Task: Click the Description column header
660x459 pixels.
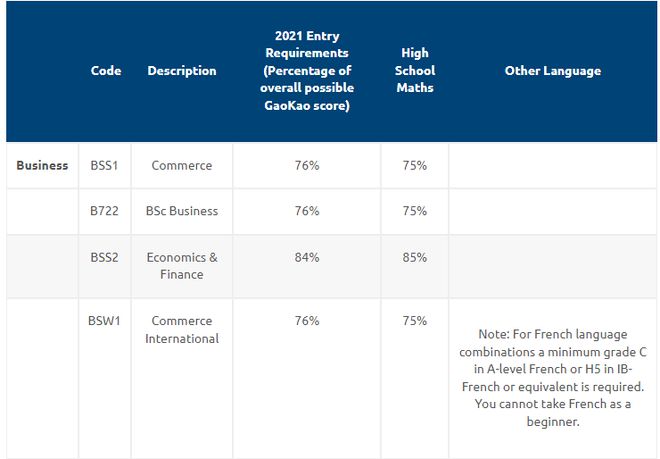Action: tap(182, 70)
